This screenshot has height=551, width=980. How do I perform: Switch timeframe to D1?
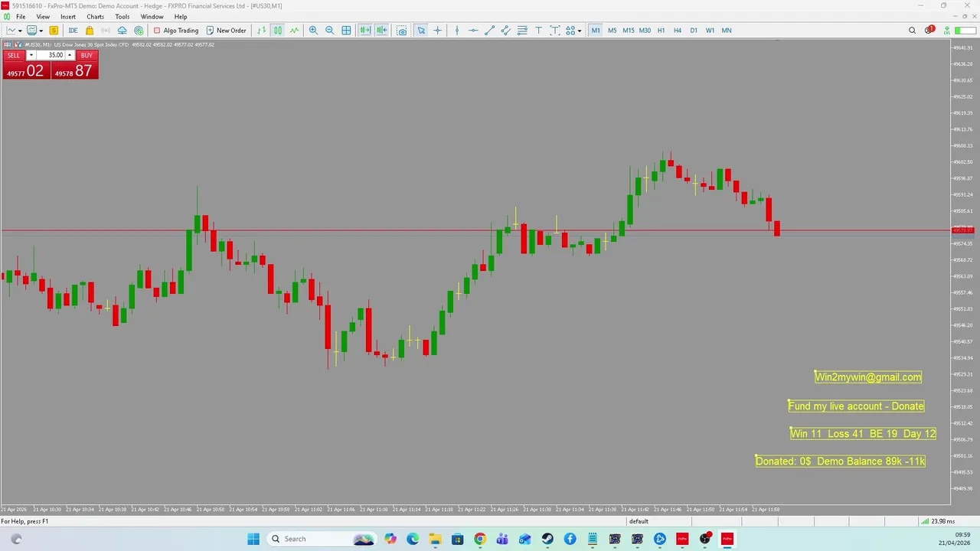[x=694, y=31]
